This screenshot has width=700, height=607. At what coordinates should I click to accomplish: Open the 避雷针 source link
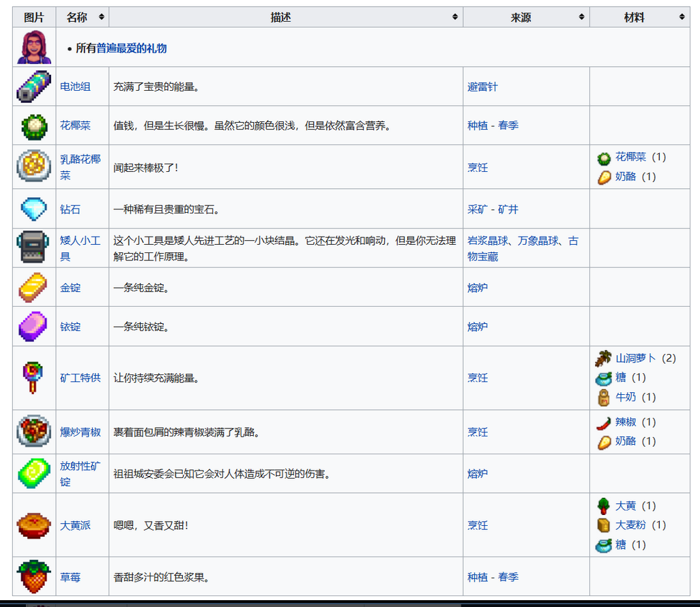(x=482, y=87)
